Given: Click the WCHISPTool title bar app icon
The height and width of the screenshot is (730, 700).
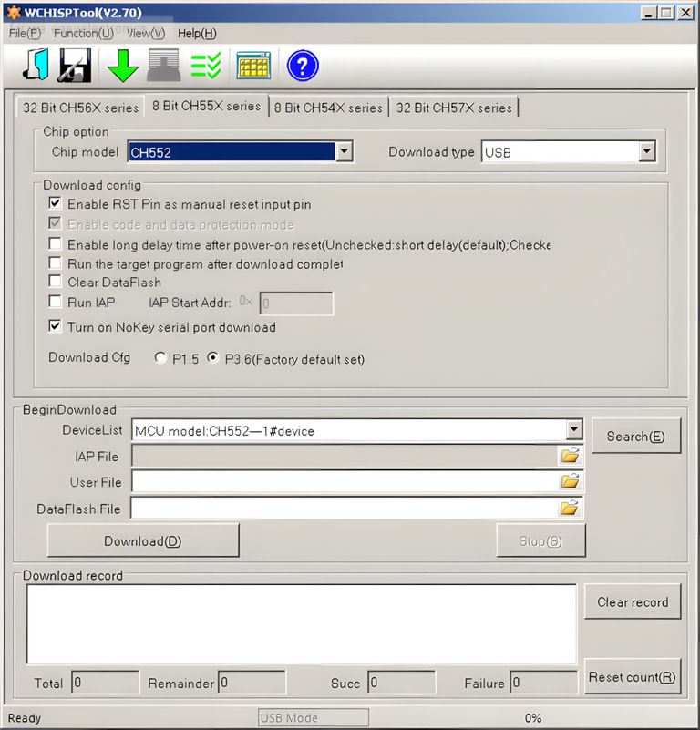Looking at the screenshot, I should pyautogui.click(x=13, y=12).
